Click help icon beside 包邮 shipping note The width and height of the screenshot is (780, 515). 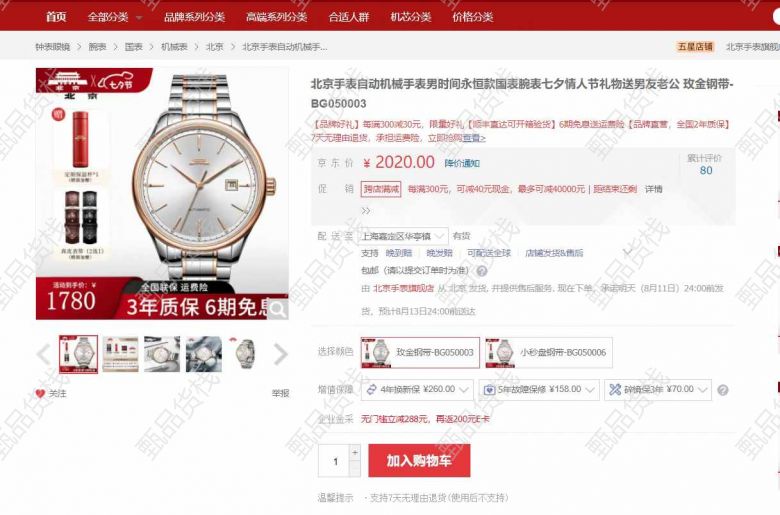(x=482, y=271)
